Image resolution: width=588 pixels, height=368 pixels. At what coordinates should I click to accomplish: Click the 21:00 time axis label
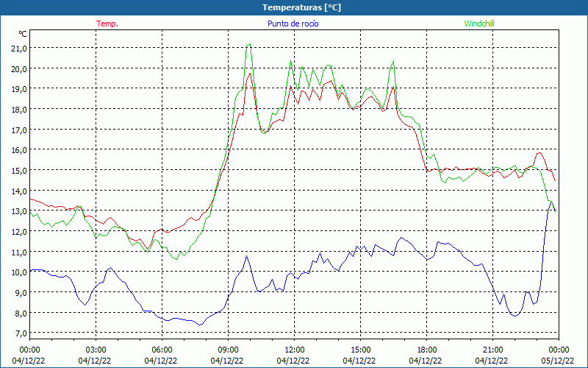pyautogui.click(x=492, y=350)
